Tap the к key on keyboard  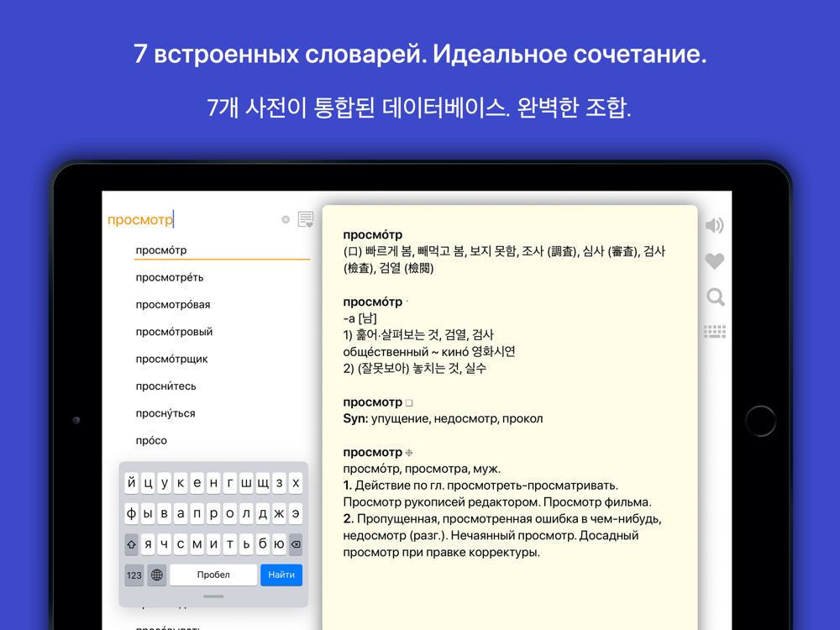[x=181, y=483]
